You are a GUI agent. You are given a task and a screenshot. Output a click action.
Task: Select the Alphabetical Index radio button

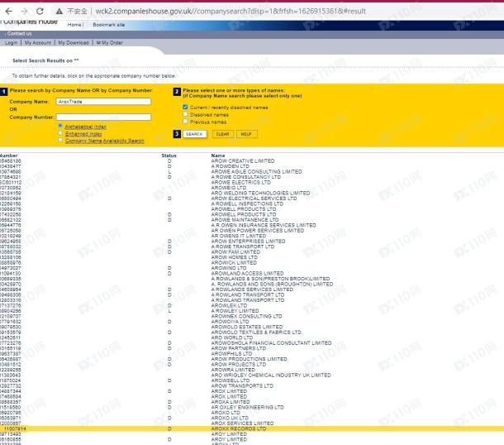tap(60, 126)
